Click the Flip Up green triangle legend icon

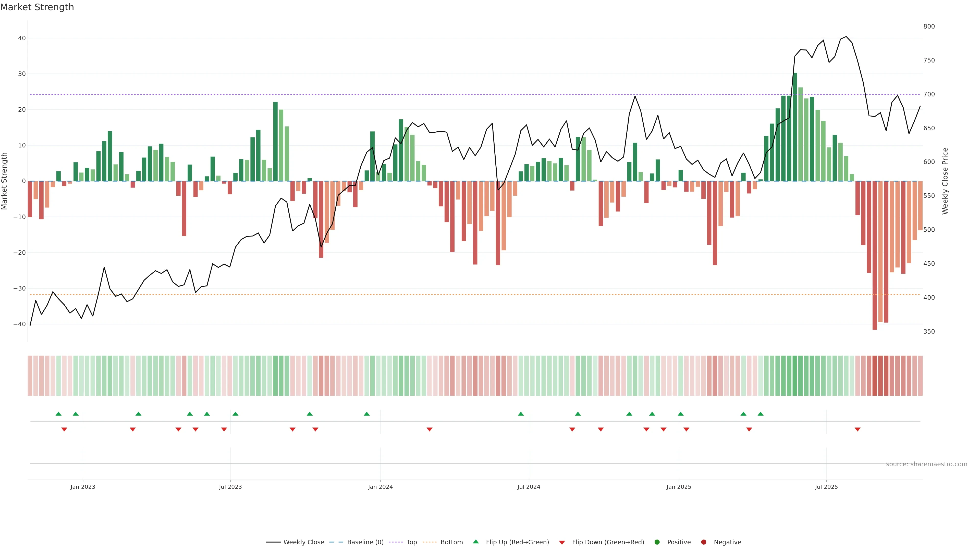point(475,542)
